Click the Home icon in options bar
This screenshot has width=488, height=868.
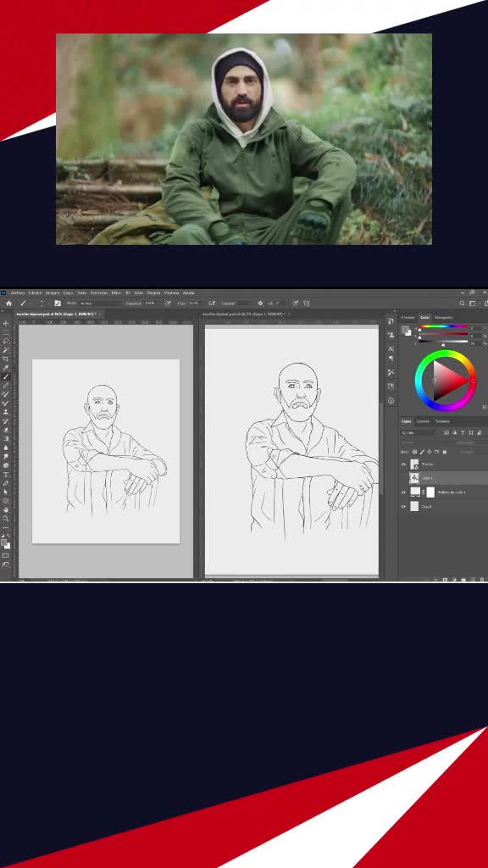[x=8, y=303]
